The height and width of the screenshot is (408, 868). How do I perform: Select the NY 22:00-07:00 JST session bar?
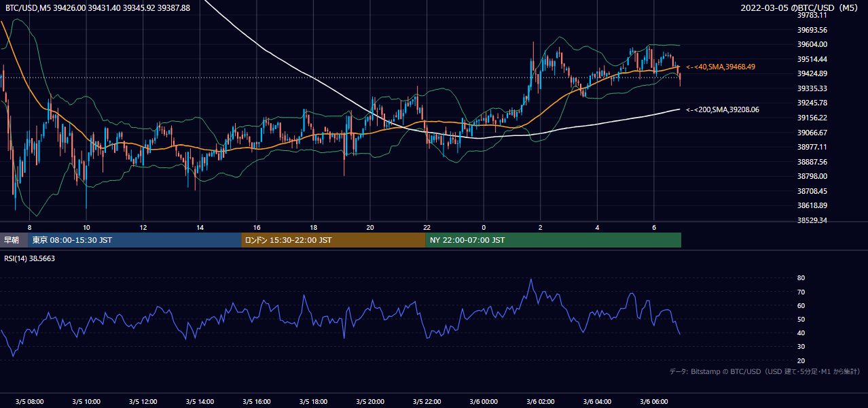click(554, 240)
